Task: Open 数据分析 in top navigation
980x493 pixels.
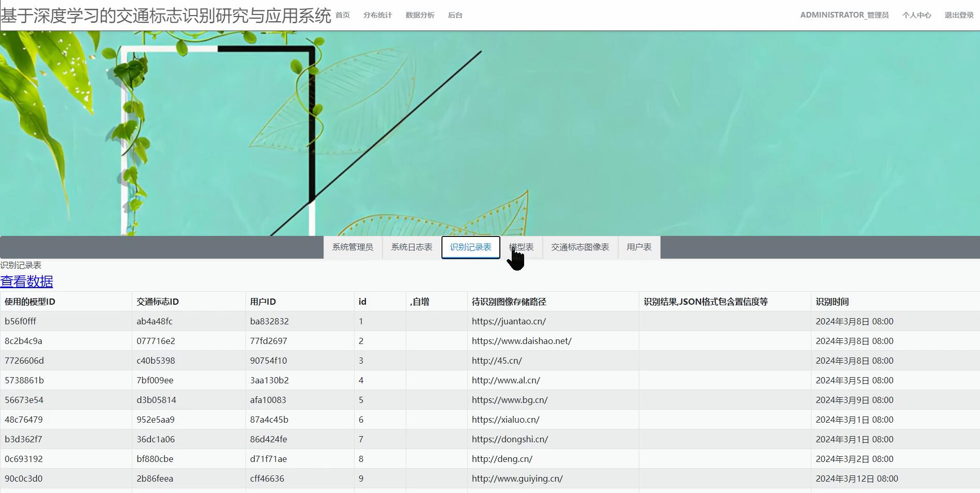Action: tap(420, 15)
